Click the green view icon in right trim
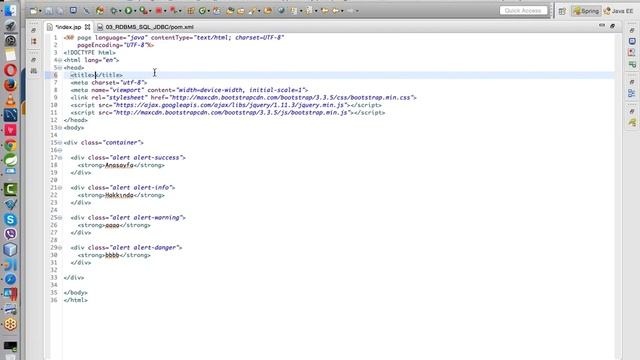This screenshot has height=360, width=640. (632, 64)
